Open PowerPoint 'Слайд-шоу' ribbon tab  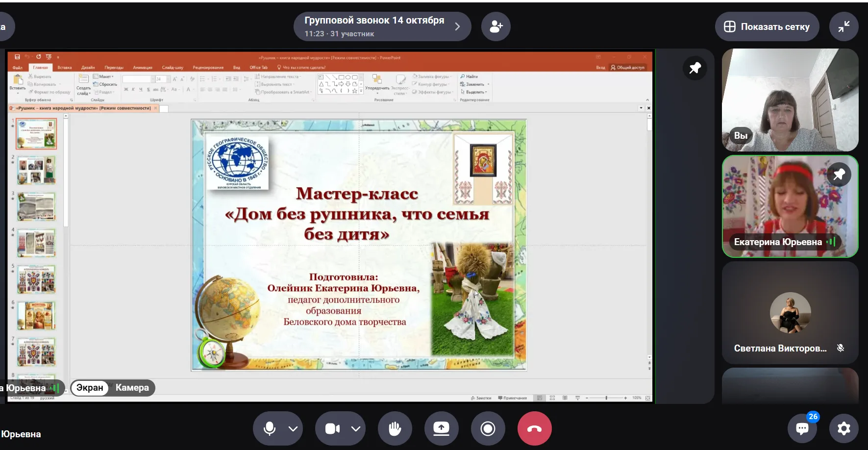click(x=173, y=68)
